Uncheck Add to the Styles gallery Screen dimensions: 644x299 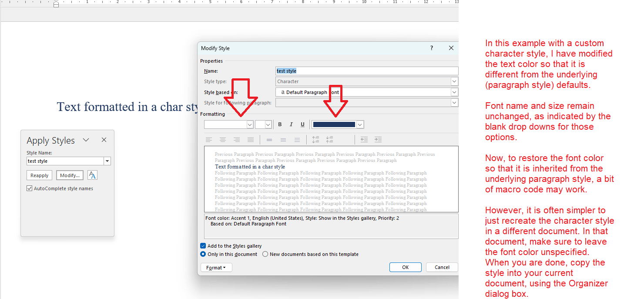[x=203, y=246]
